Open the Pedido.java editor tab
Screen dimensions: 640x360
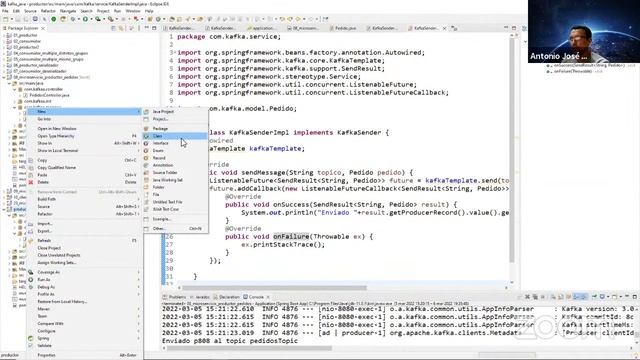click(x=343, y=28)
